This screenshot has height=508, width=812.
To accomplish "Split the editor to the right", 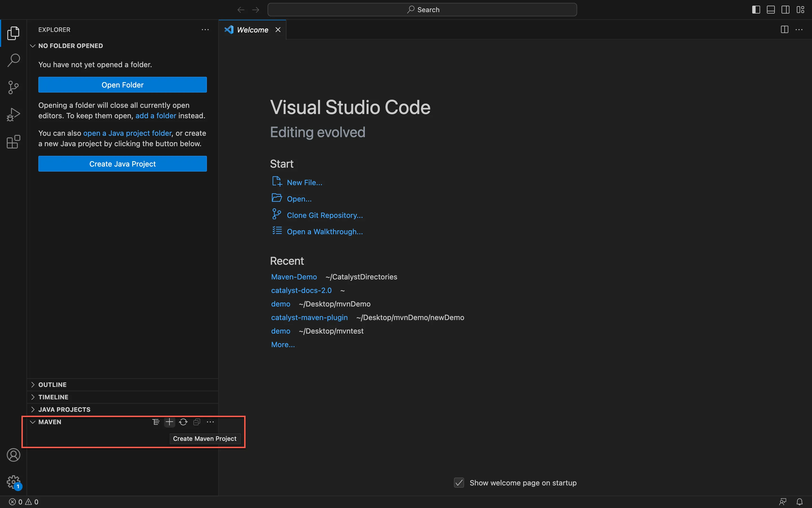I will 784,30.
